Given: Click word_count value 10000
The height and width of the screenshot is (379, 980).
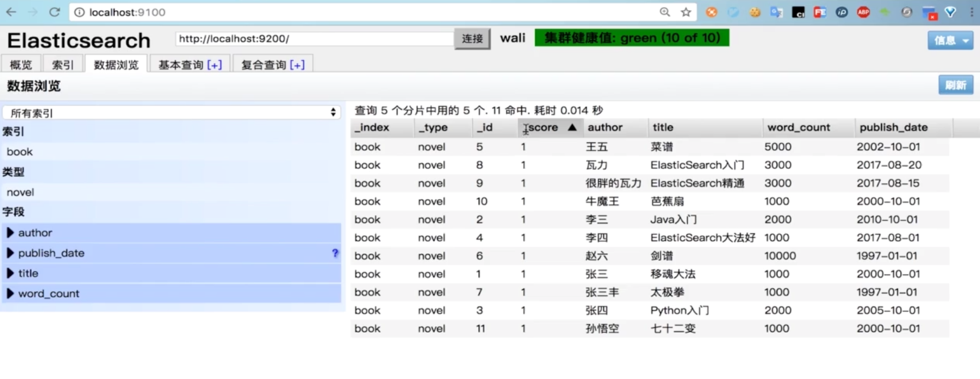Looking at the screenshot, I should (x=780, y=256).
